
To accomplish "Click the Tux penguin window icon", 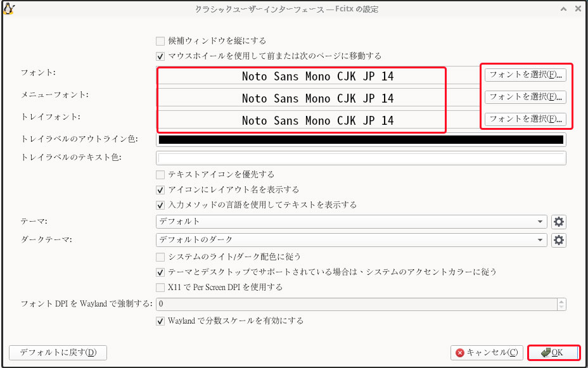I will pyautogui.click(x=8, y=9).
